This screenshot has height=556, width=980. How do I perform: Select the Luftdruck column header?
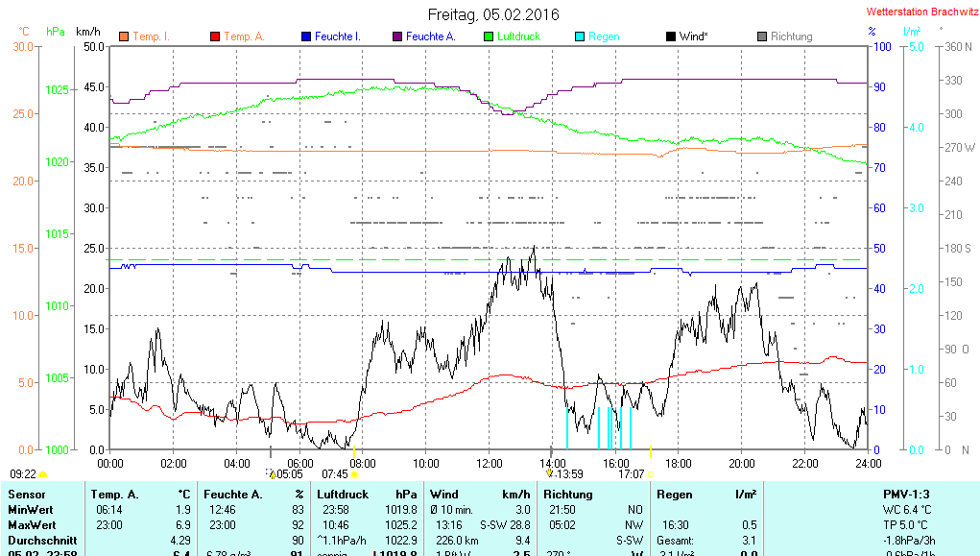(x=341, y=494)
